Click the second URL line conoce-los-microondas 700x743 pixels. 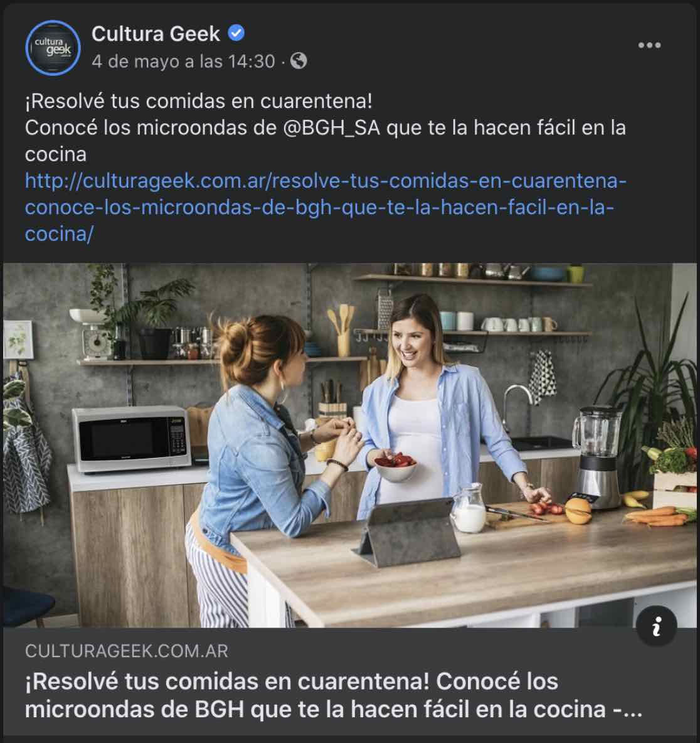320,207
